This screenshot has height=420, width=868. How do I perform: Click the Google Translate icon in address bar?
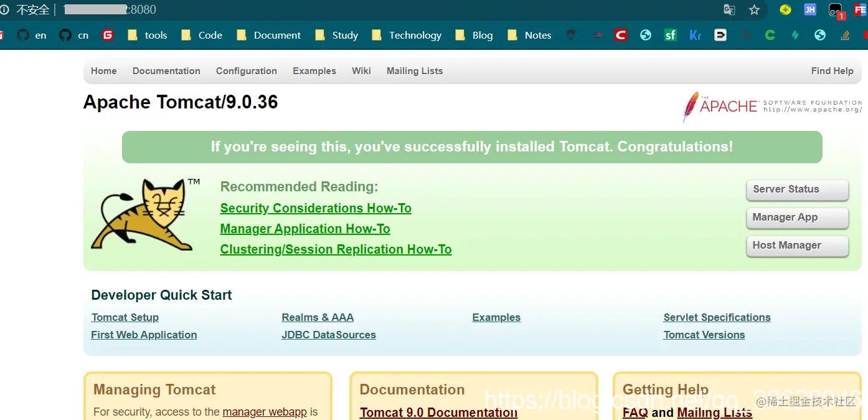729,10
